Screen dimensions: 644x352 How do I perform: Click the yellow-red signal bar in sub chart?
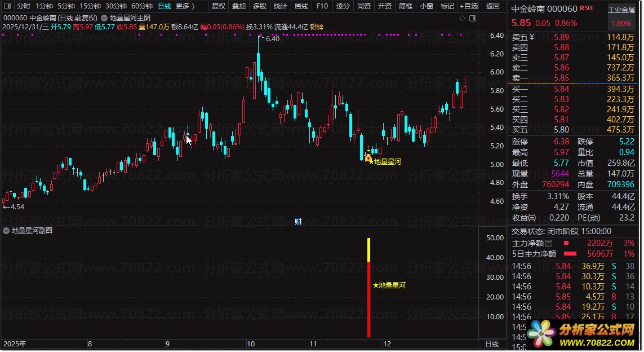coord(369,288)
